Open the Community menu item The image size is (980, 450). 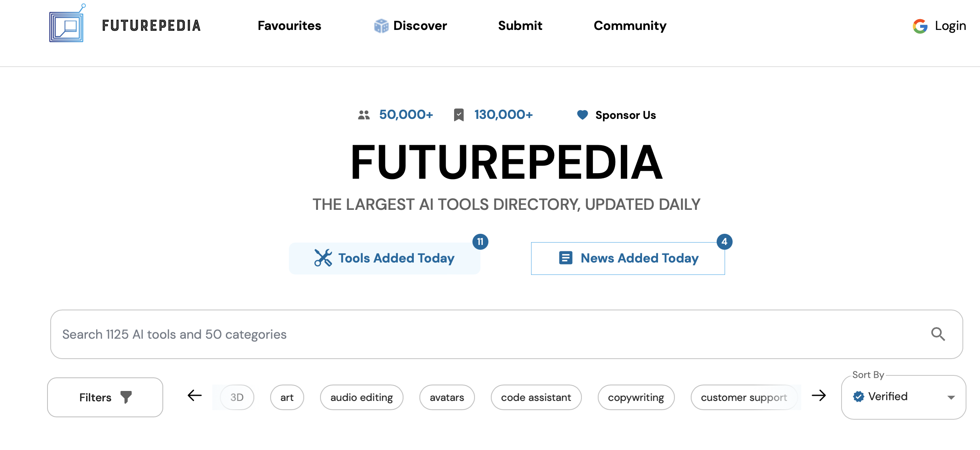tap(630, 26)
